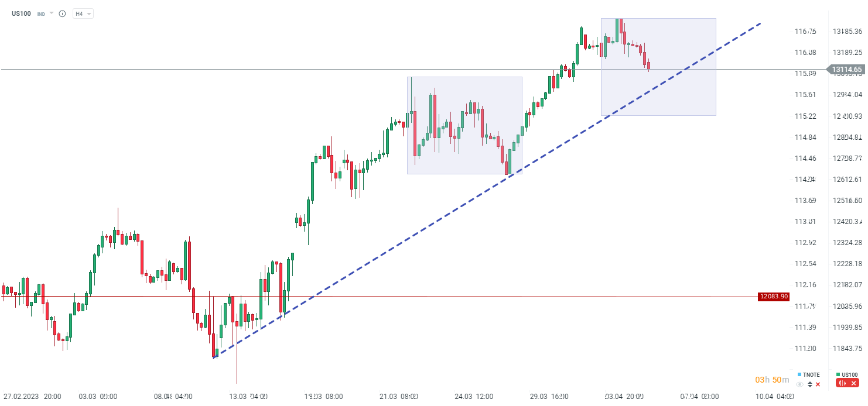868x406 pixels.
Task: Open the IND symbol dropdown arrow
Action: 51,13
